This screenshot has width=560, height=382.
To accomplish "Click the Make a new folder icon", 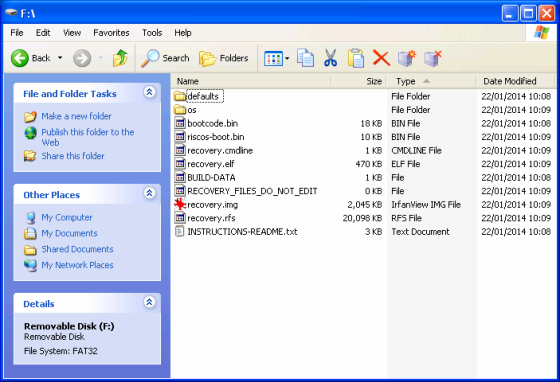I will [x=30, y=116].
